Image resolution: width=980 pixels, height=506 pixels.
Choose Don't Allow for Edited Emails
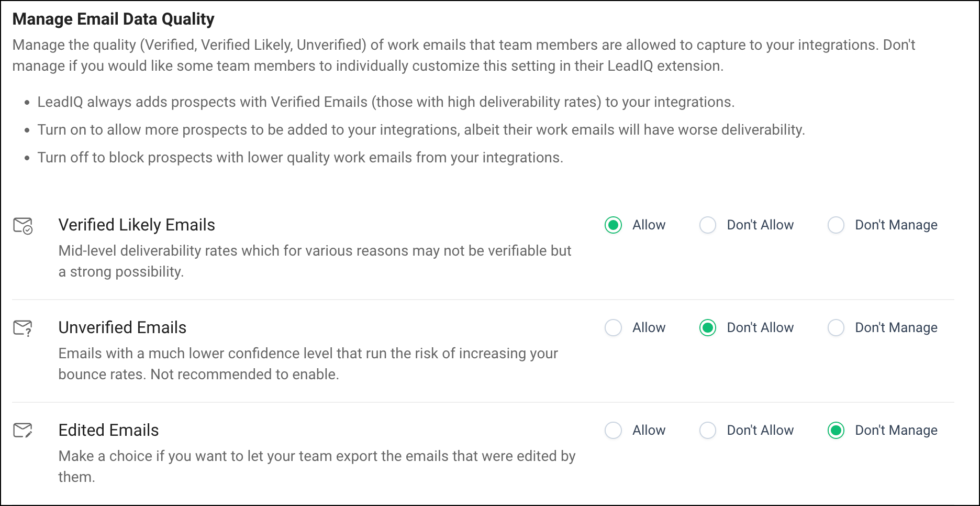click(708, 431)
